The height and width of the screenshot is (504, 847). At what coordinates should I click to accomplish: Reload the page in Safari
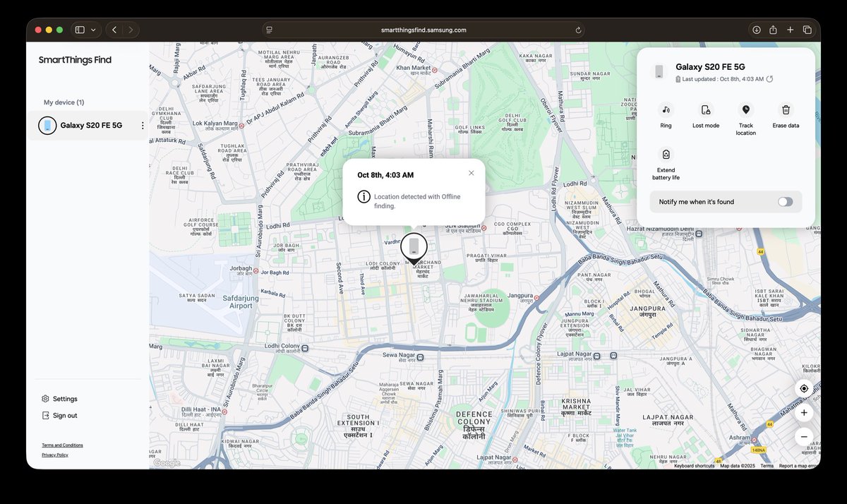(x=578, y=30)
